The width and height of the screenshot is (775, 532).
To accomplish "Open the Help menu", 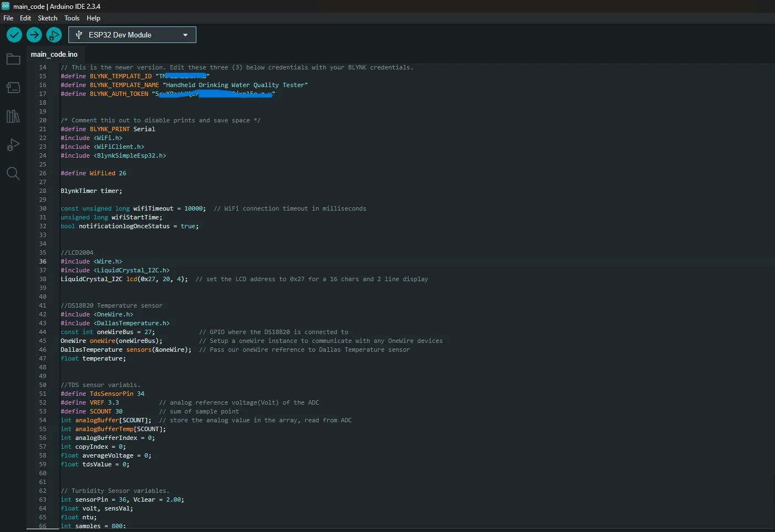I will [93, 18].
